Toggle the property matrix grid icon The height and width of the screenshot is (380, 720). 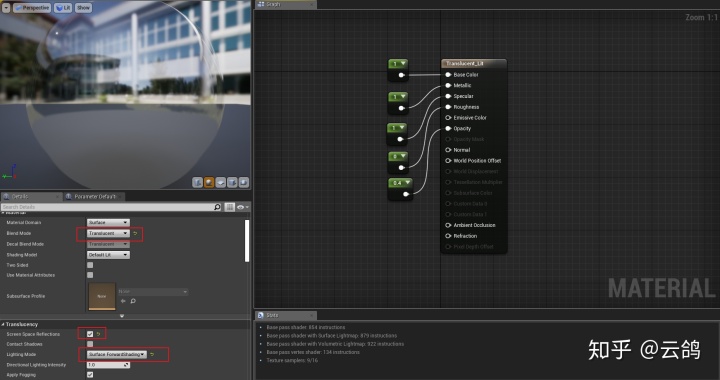pyautogui.click(x=230, y=207)
